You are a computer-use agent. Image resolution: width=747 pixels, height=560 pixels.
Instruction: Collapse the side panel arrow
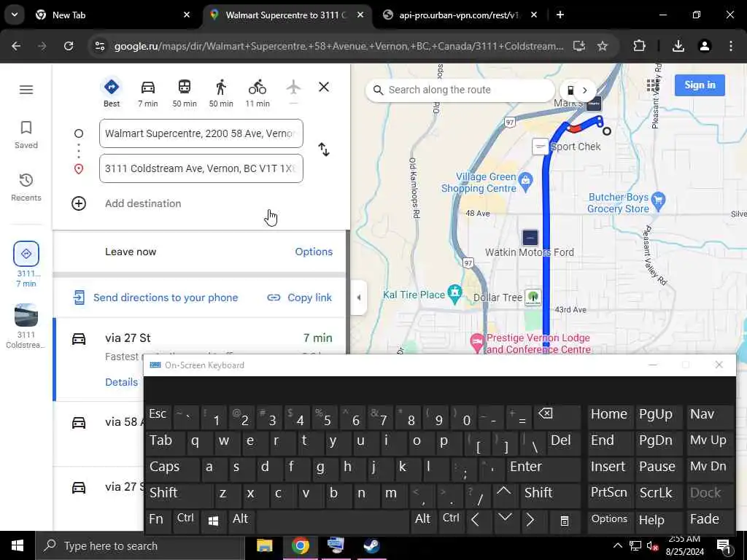(x=359, y=297)
